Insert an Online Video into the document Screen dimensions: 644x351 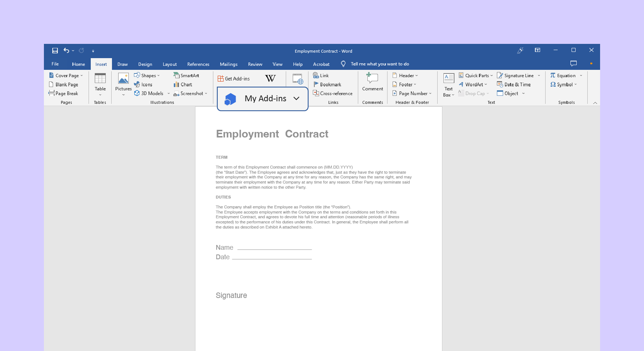point(297,79)
